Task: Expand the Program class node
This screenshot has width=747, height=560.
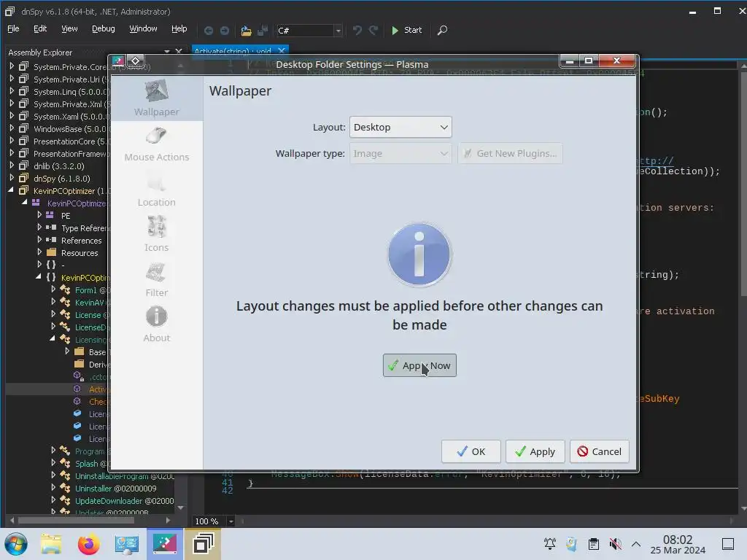Action: (53, 450)
